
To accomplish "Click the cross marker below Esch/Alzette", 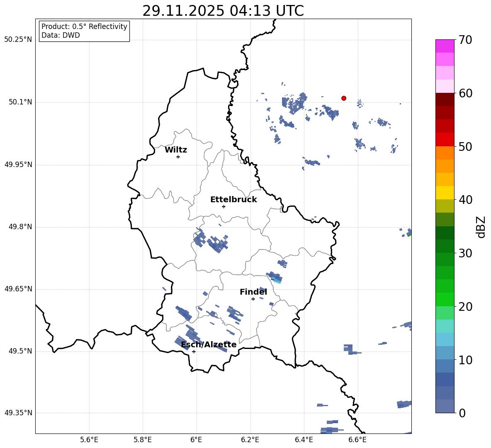I will point(194,351).
